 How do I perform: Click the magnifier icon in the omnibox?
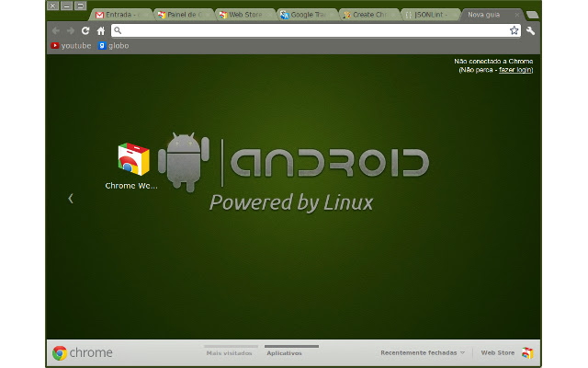pos(118,30)
